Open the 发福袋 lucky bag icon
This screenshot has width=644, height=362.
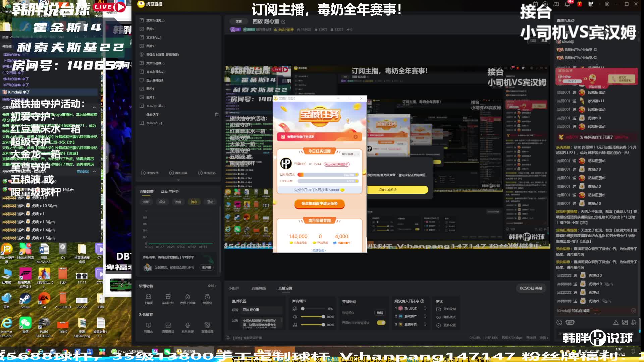coord(207,297)
